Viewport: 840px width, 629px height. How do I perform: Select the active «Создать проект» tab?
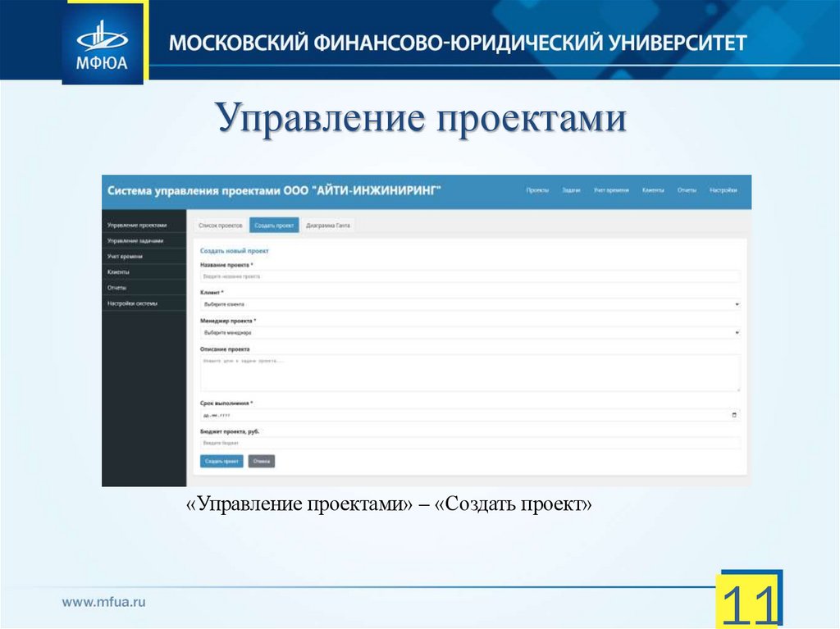point(275,224)
